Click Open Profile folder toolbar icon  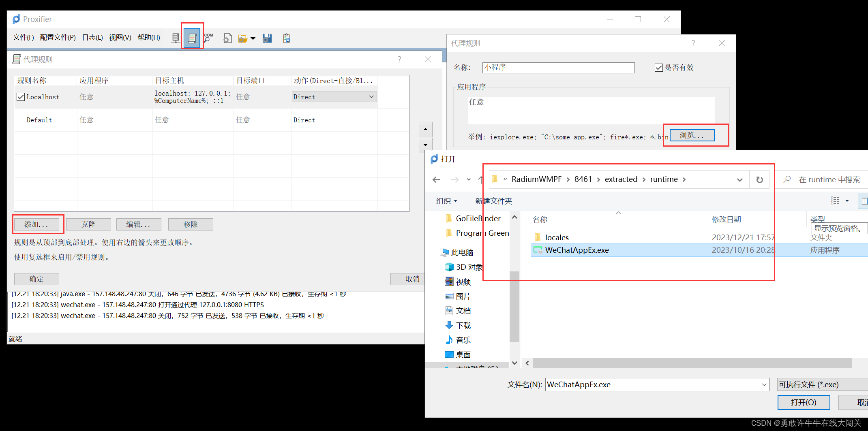[242, 38]
